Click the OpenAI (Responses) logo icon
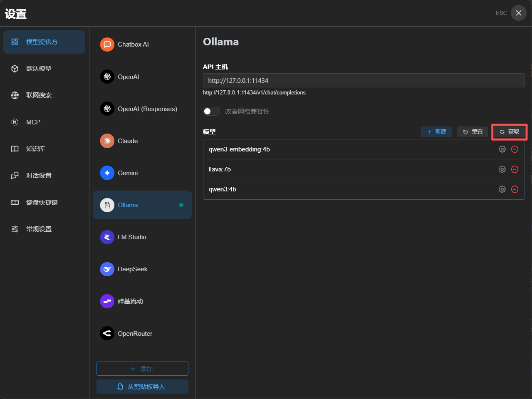Screen dimensions: 532x399 click(x=107, y=109)
